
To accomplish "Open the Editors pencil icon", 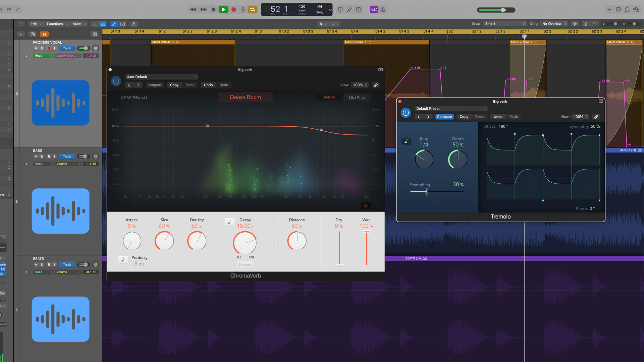I will pyautogui.click(x=18, y=9).
